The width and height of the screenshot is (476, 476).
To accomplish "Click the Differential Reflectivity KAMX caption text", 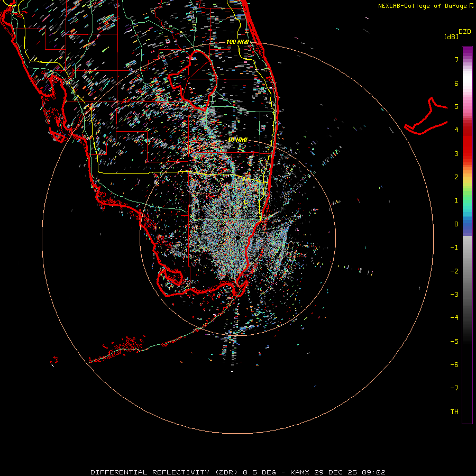I will (x=238, y=472).
